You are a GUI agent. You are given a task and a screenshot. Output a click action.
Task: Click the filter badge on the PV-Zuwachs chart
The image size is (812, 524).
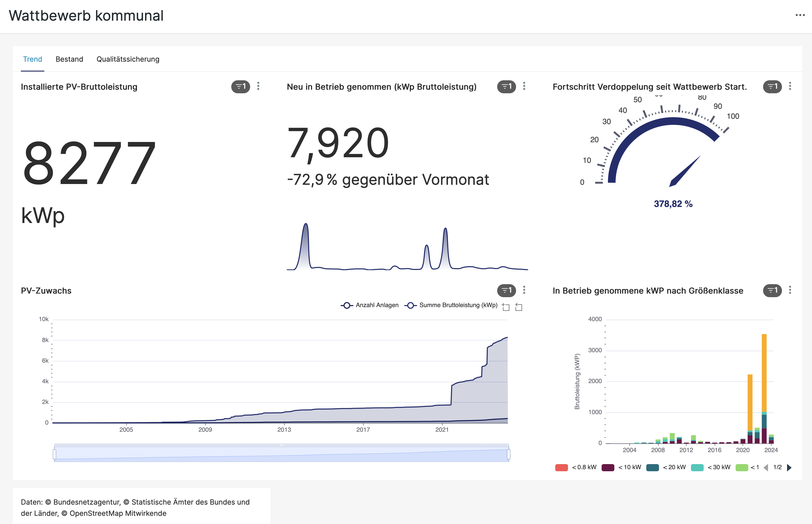pos(507,290)
